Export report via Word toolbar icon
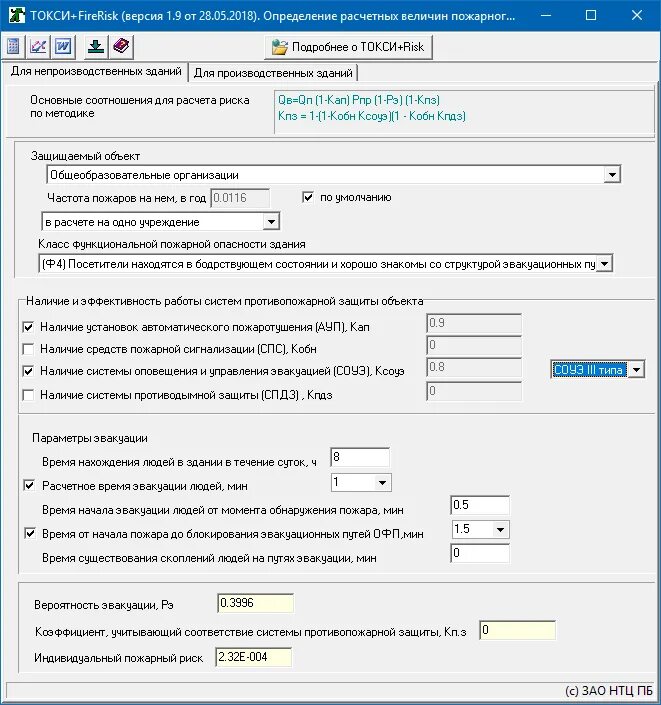Viewport: 661px width, 705px height. pyautogui.click(x=63, y=46)
